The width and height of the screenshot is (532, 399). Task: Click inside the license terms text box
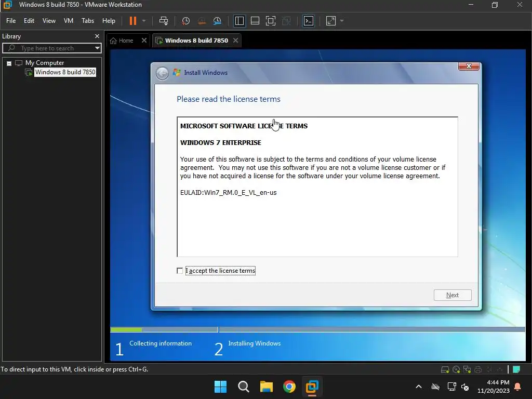point(317,187)
